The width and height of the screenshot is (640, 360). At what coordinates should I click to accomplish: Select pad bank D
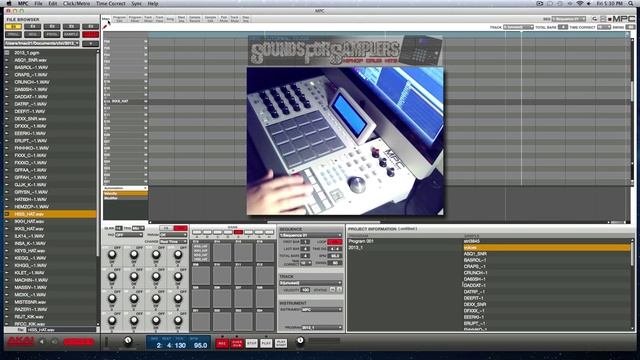(x=228, y=232)
